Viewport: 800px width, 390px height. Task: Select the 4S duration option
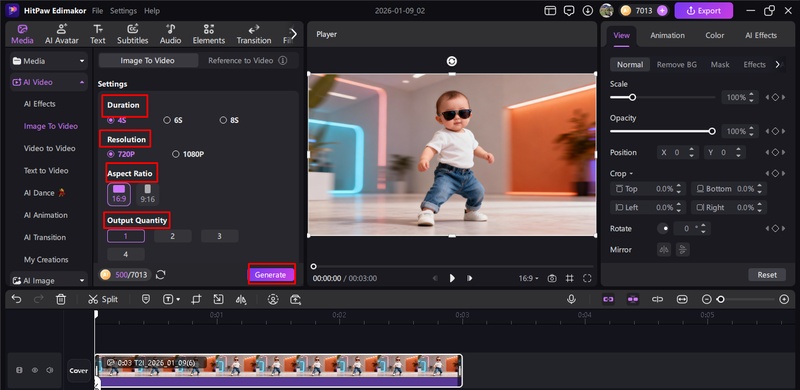[x=117, y=120]
